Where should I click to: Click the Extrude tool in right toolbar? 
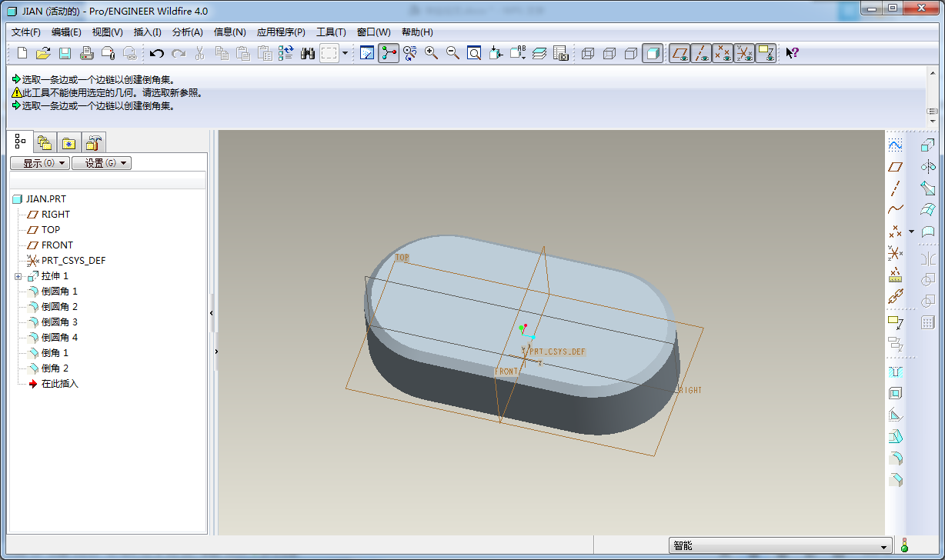[x=928, y=145]
